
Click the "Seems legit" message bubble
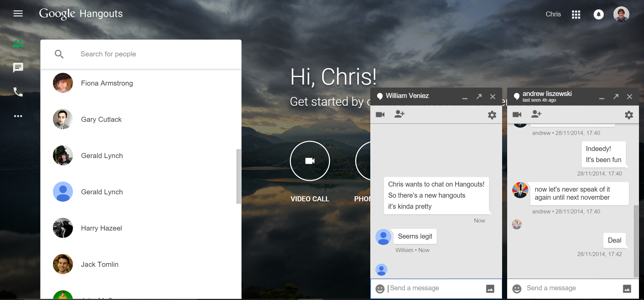(x=415, y=236)
